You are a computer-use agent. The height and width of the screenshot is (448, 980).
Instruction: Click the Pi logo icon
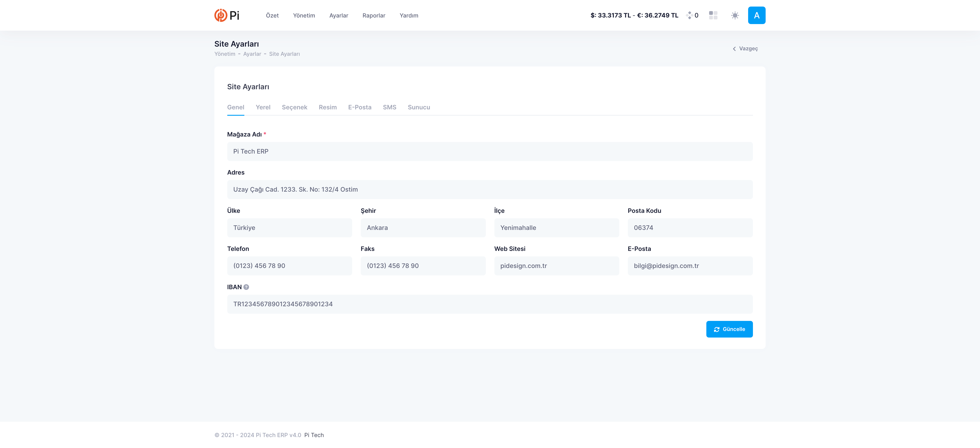tap(221, 15)
